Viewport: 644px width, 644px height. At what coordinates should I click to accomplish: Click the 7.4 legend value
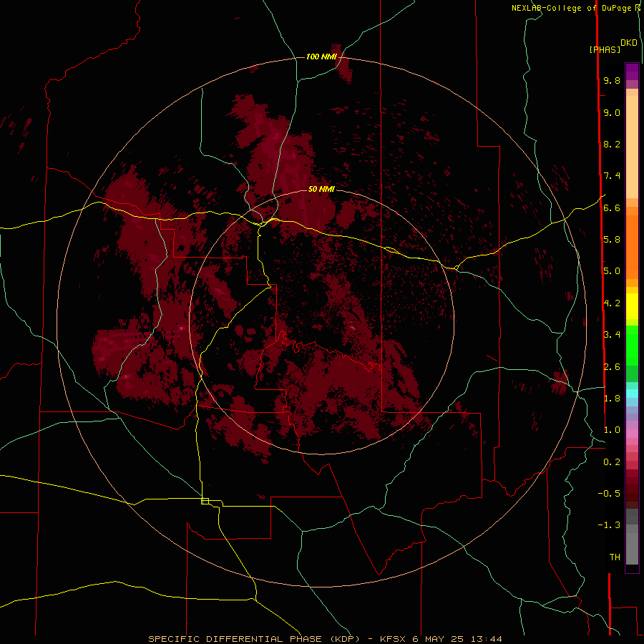[x=612, y=176]
